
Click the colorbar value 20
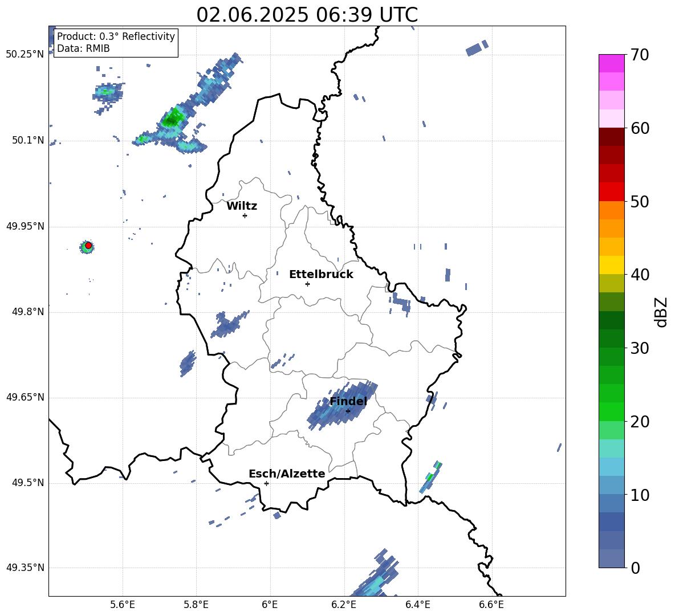[x=640, y=422]
